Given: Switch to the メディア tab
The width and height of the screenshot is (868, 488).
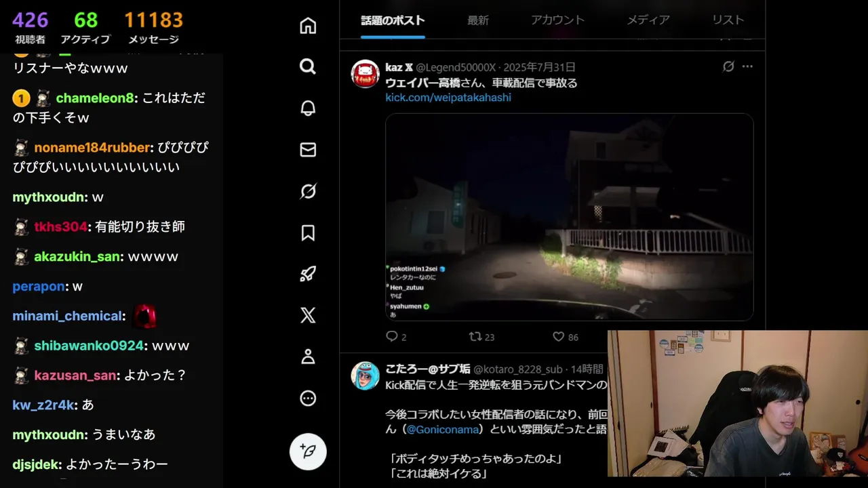Looking at the screenshot, I should [x=648, y=20].
